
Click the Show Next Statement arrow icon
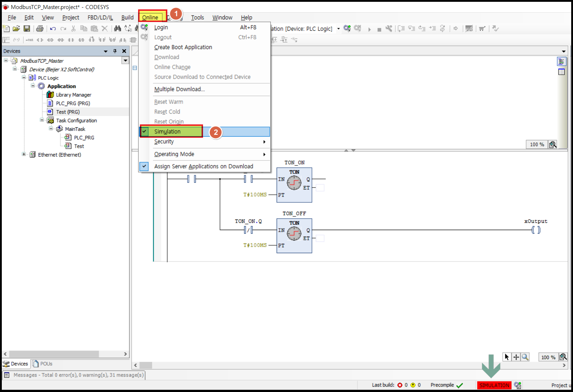pos(455,28)
